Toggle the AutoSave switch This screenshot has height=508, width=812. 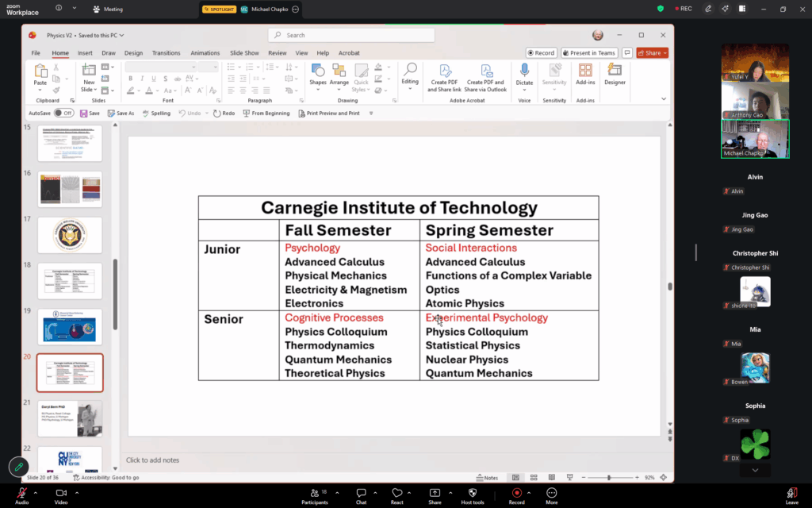(x=63, y=114)
